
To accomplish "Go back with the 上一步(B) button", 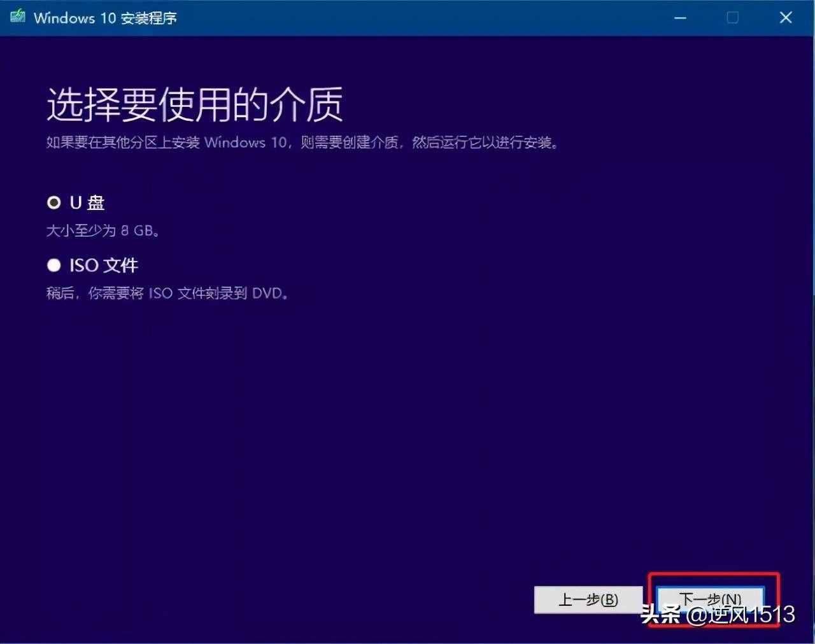I will point(588,599).
